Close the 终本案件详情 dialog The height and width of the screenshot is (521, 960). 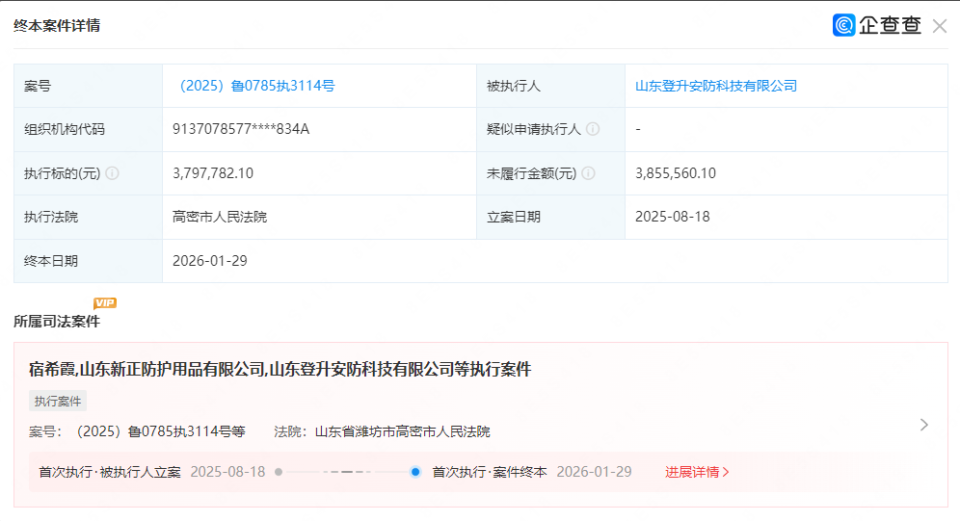[x=939, y=26]
